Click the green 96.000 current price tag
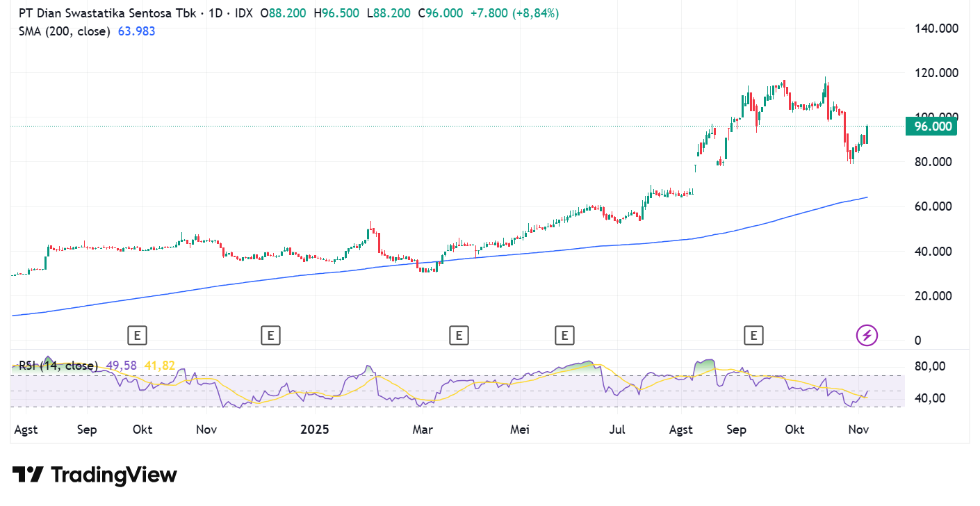 931,126
